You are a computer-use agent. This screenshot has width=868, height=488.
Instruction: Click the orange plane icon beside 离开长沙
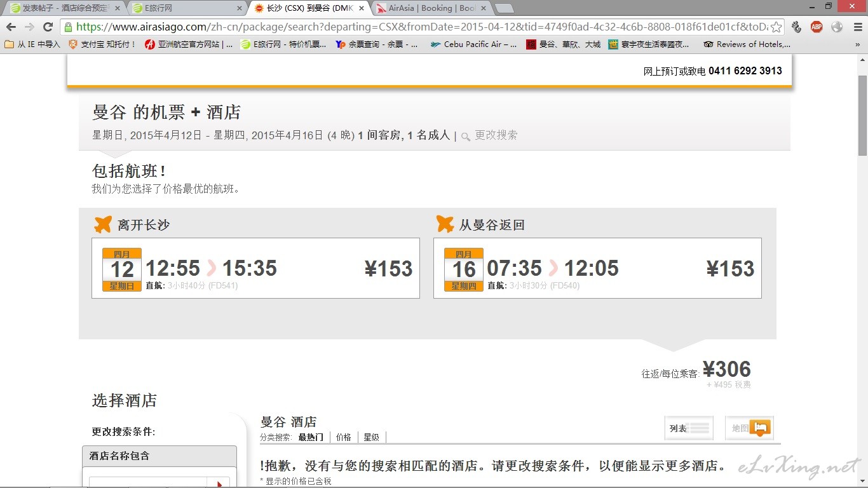(x=103, y=224)
